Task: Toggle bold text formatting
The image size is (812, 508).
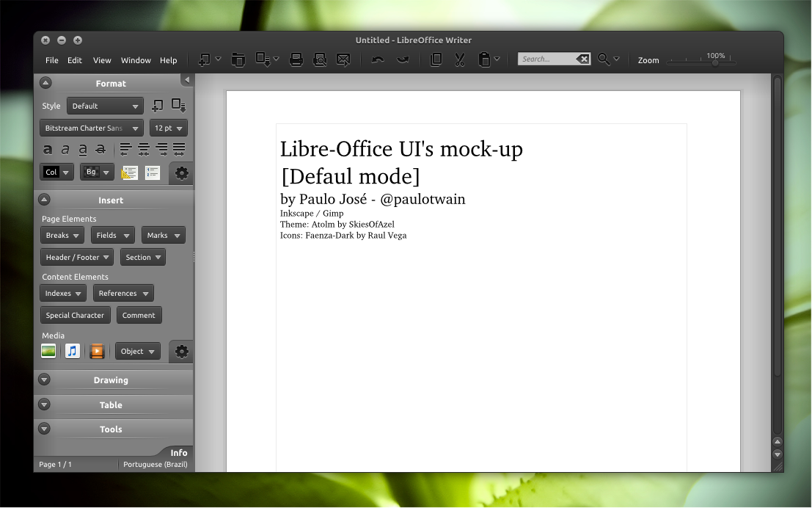Action: (47, 150)
